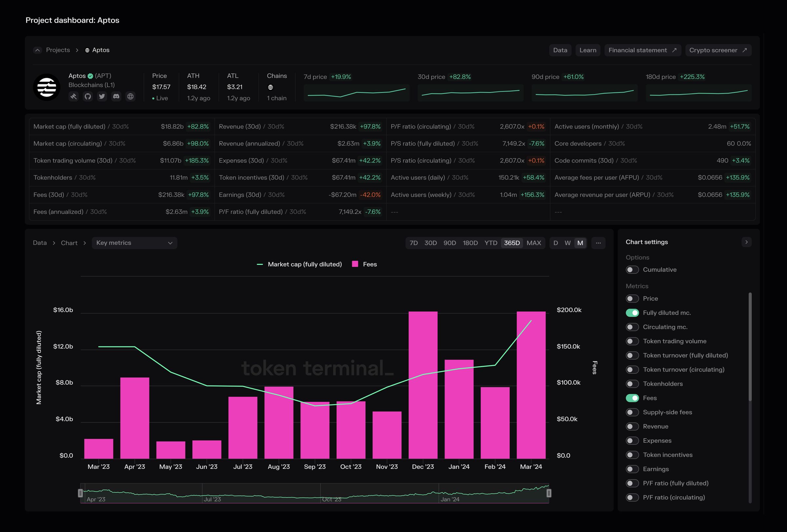Open the Key metrics dropdown
The image size is (787, 532).
(134, 243)
